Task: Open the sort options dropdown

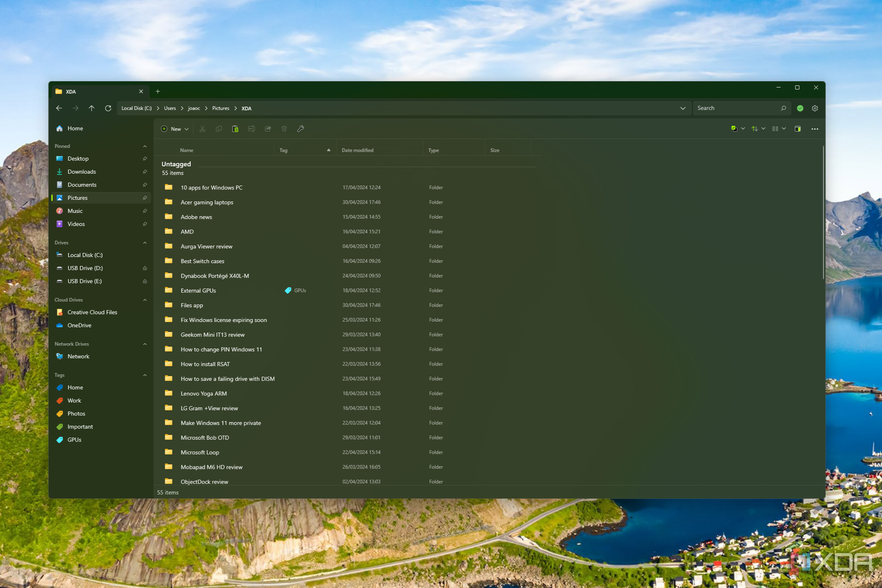Action: tap(758, 129)
